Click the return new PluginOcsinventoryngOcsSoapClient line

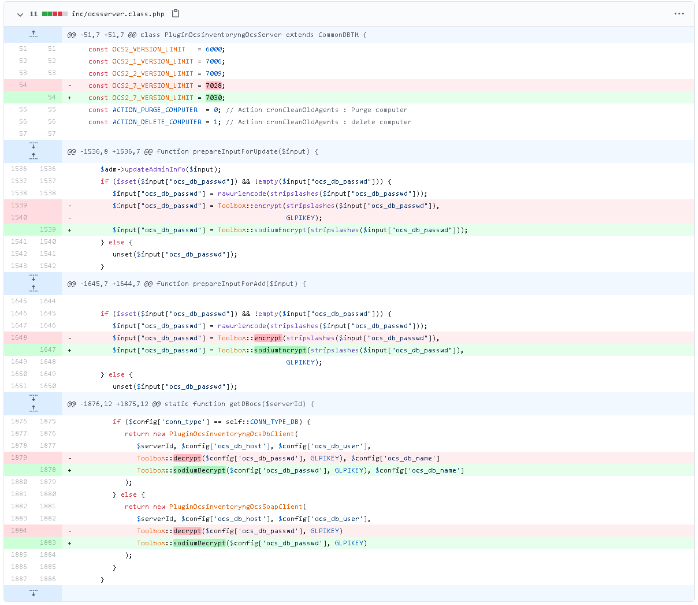pyautogui.click(x=215, y=507)
